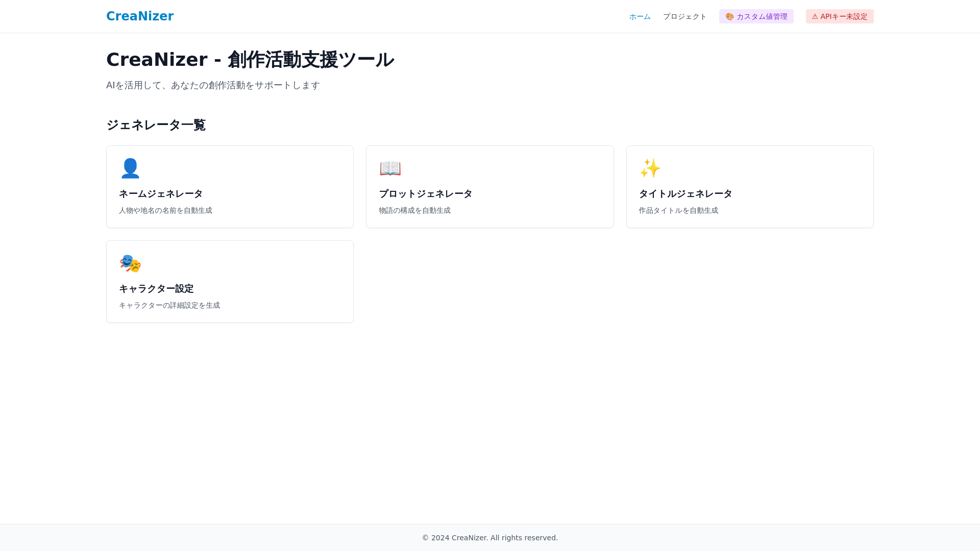The width and height of the screenshot is (980, 551).
Task: Open the ネームジェネレータ card title
Action: click(x=161, y=194)
